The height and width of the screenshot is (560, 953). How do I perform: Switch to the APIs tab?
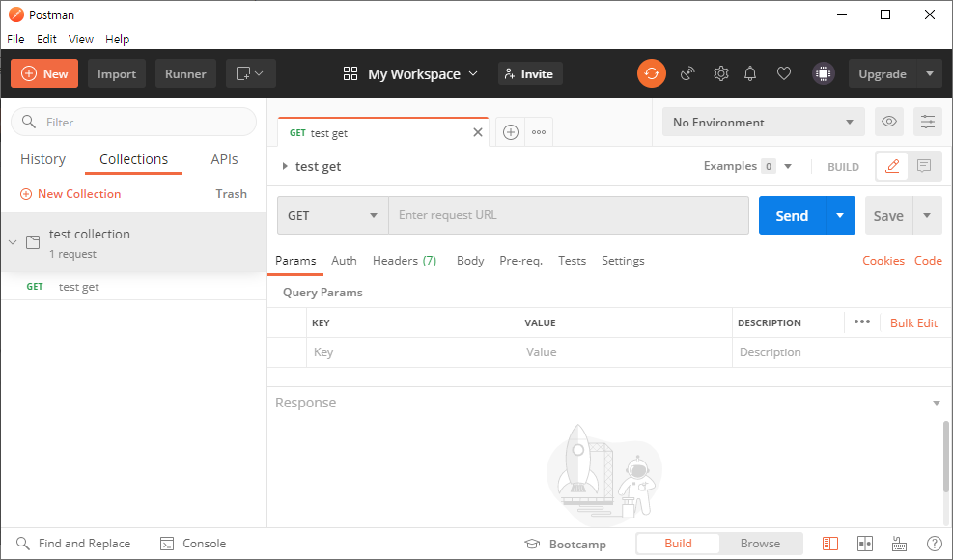click(224, 159)
